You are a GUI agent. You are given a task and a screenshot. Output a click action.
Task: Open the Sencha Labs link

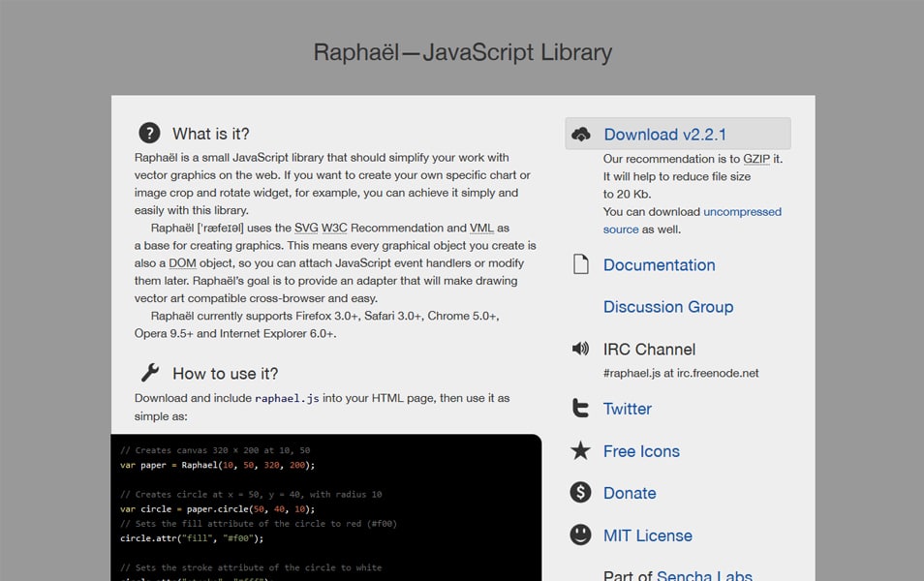[x=704, y=575]
